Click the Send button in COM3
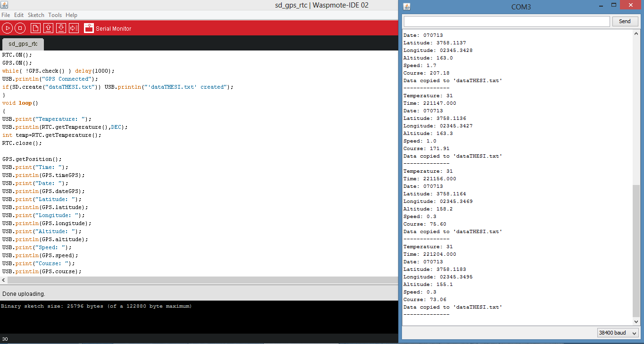This screenshot has height=344, width=644. [625, 21]
